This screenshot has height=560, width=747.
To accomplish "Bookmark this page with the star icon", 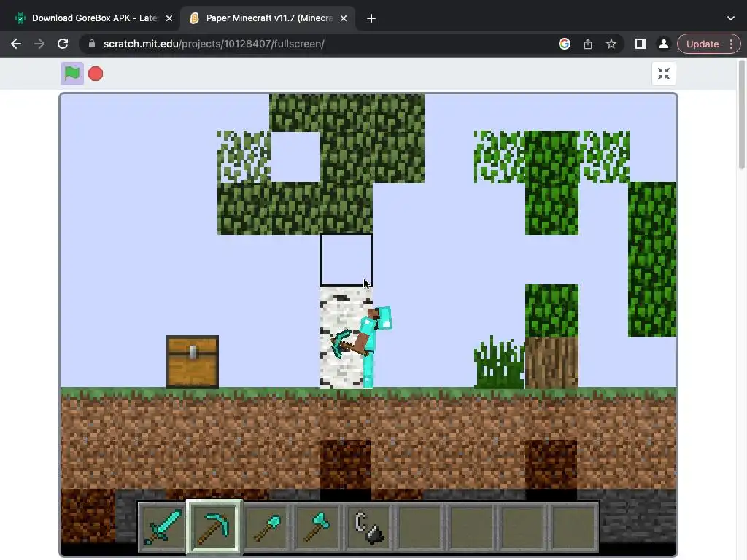I will (611, 44).
